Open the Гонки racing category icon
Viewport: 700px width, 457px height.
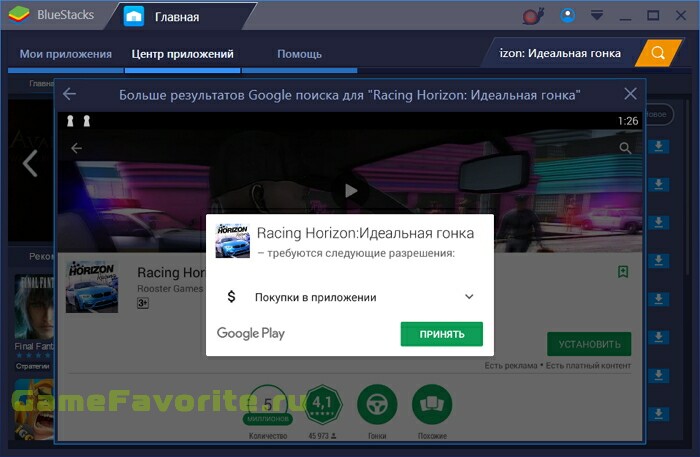pyautogui.click(x=377, y=404)
